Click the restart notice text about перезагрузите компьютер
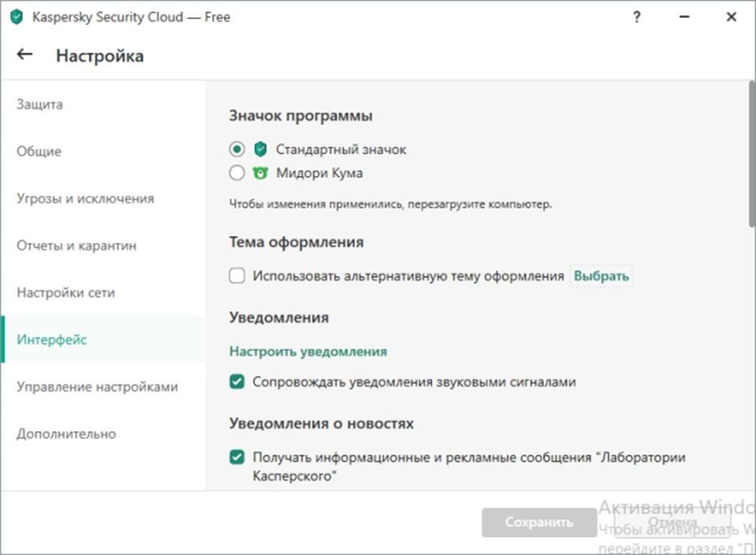 391,204
